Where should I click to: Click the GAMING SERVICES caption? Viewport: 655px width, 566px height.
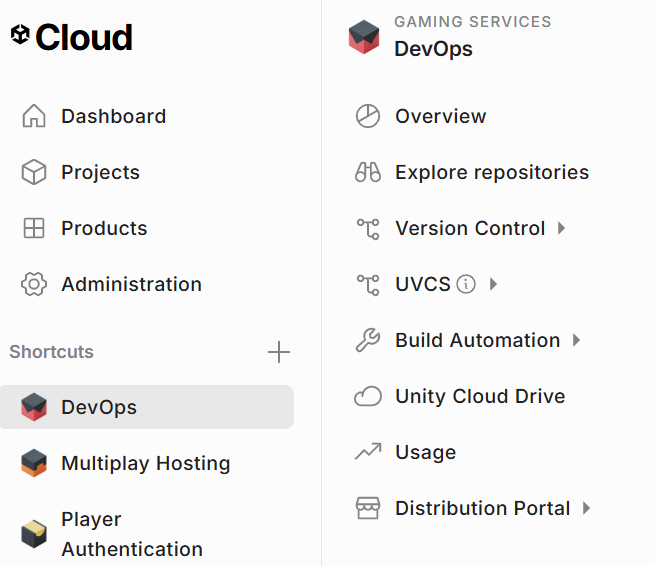point(473,22)
